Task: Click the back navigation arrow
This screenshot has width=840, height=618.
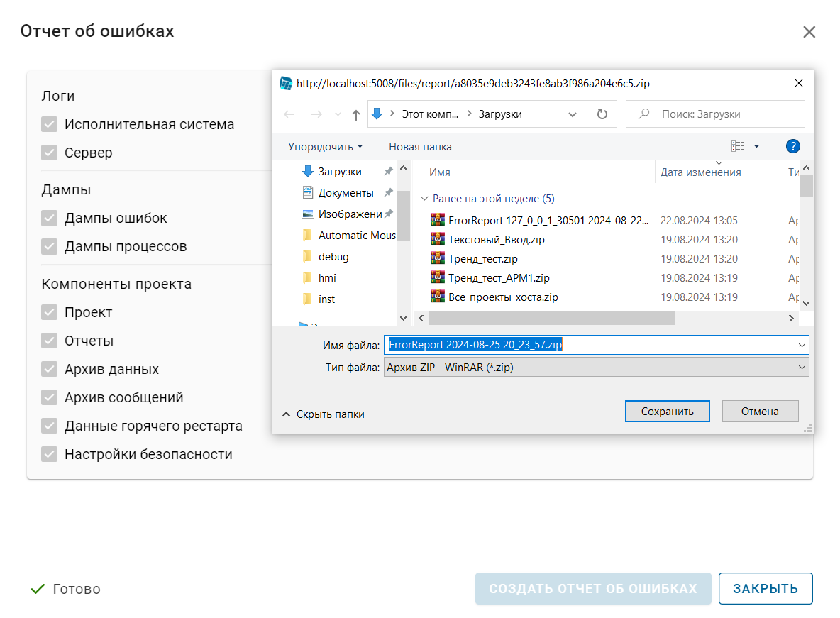Action: click(289, 114)
